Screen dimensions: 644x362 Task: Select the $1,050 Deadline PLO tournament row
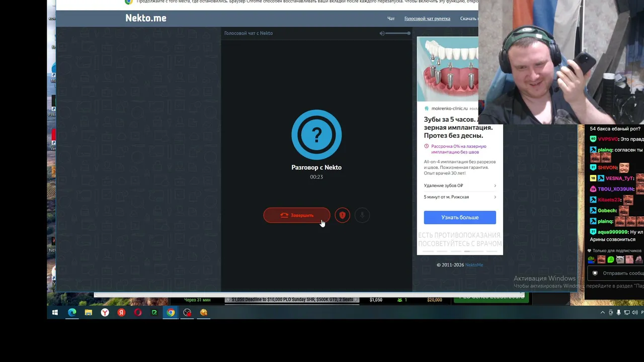(292, 300)
